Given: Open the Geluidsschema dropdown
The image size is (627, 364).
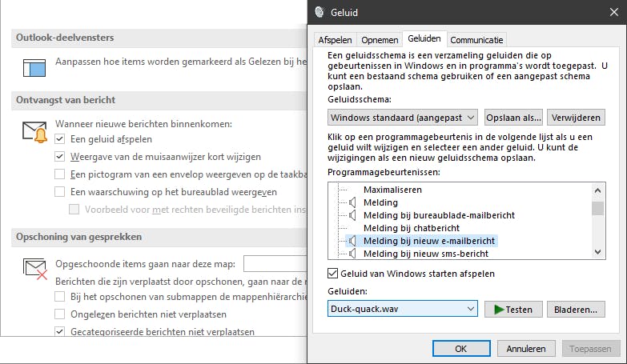Looking at the screenshot, I should (403, 118).
